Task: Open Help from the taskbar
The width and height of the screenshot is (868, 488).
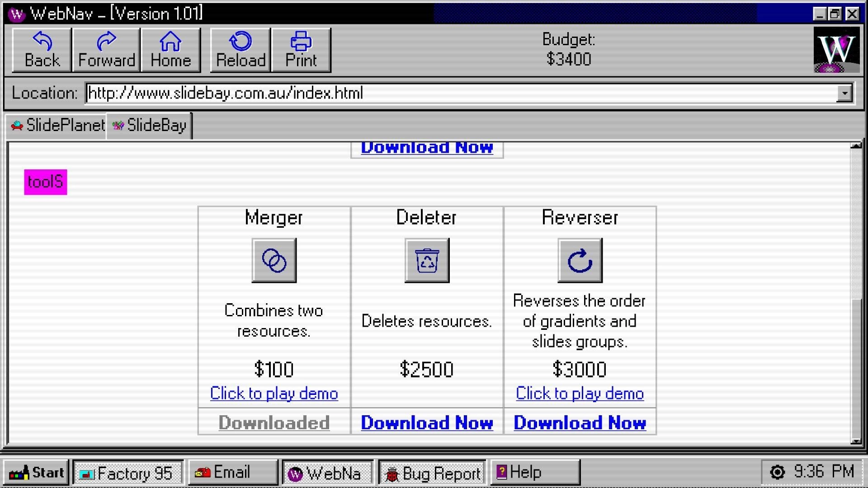Action: point(524,472)
